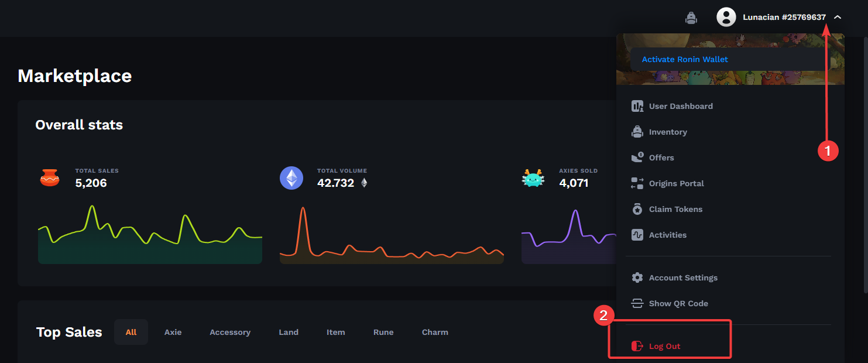The image size is (868, 363).
Task: Click the green Total Sales chart
Action: (x=150, y=235)
